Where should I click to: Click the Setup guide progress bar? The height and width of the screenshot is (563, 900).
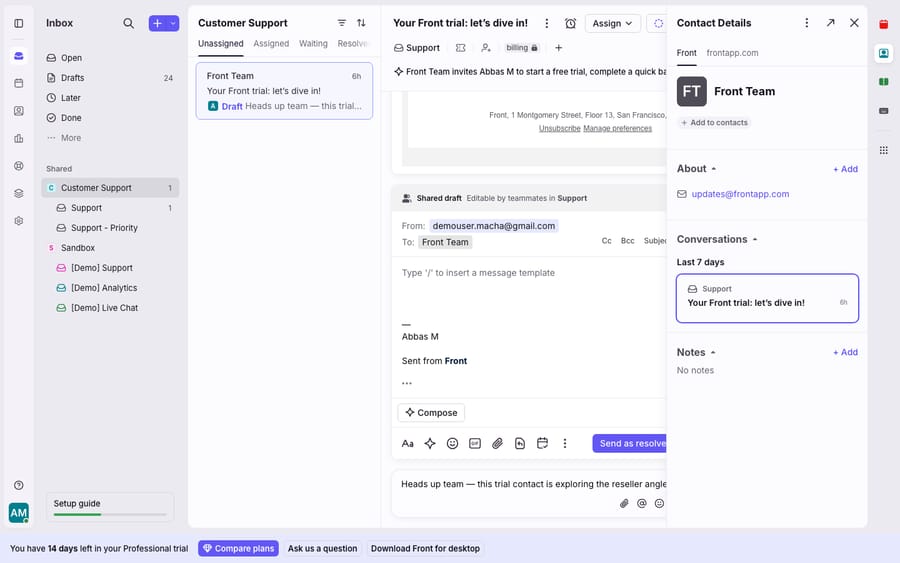point(110,515)
